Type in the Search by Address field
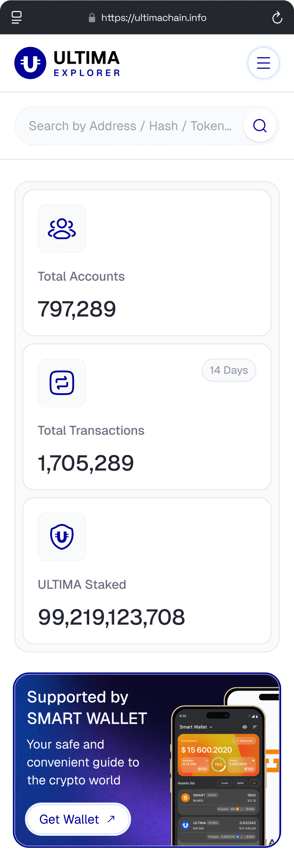Image resolution: width=294 pixels, height=868 pixels. (130, 126)
